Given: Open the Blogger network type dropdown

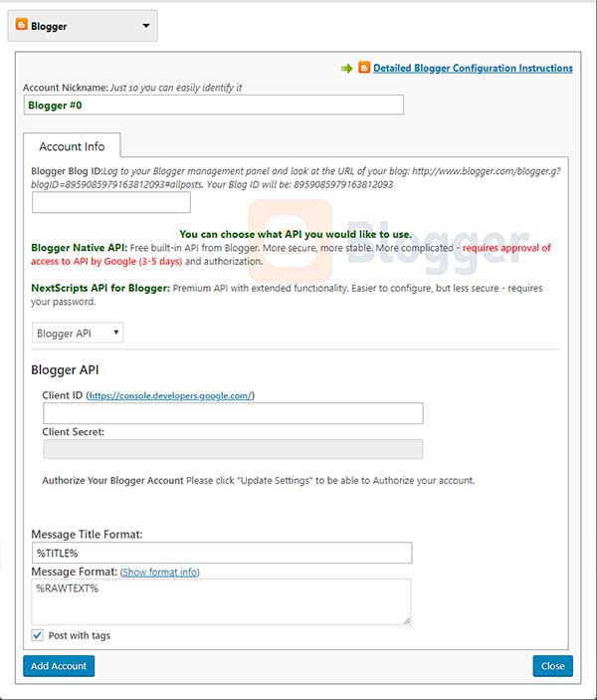Looking at the screenshot, I should pos(83,26).
